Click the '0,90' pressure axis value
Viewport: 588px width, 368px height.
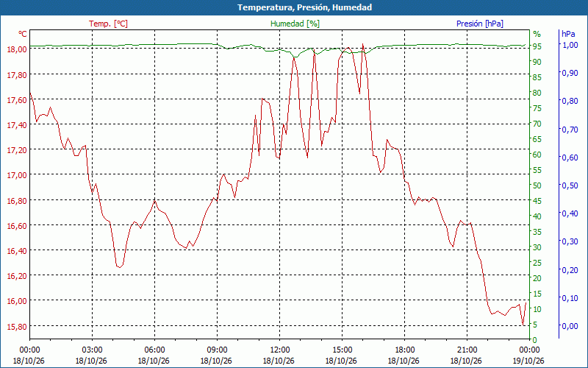tap(570, 73)
